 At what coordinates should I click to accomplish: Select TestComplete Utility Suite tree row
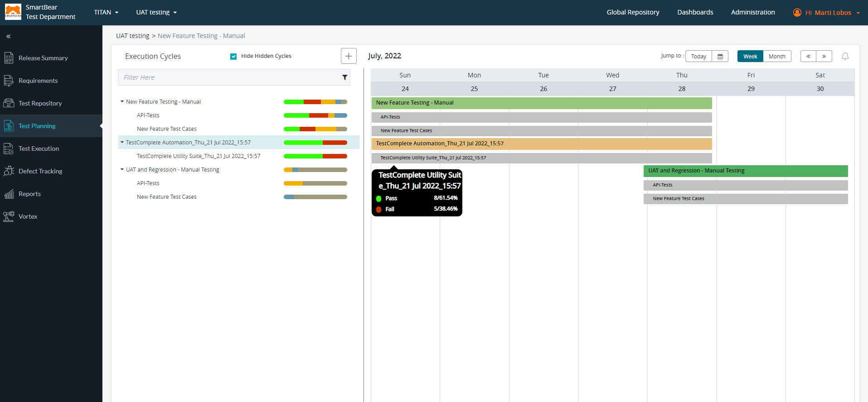point(199,156)
